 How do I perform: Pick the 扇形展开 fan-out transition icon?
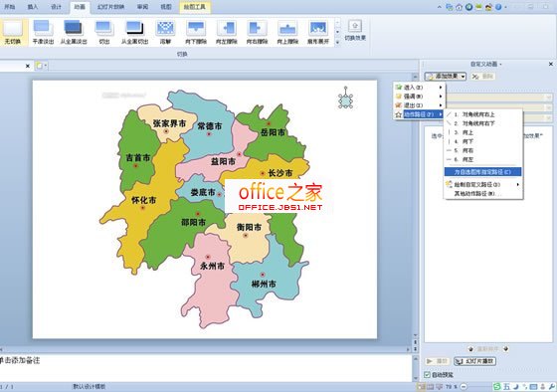point(318,32)
